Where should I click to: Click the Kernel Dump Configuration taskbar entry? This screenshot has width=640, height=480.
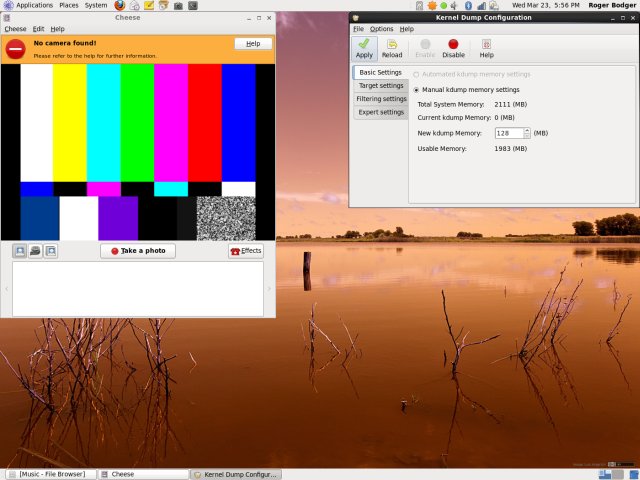[236, 474]
